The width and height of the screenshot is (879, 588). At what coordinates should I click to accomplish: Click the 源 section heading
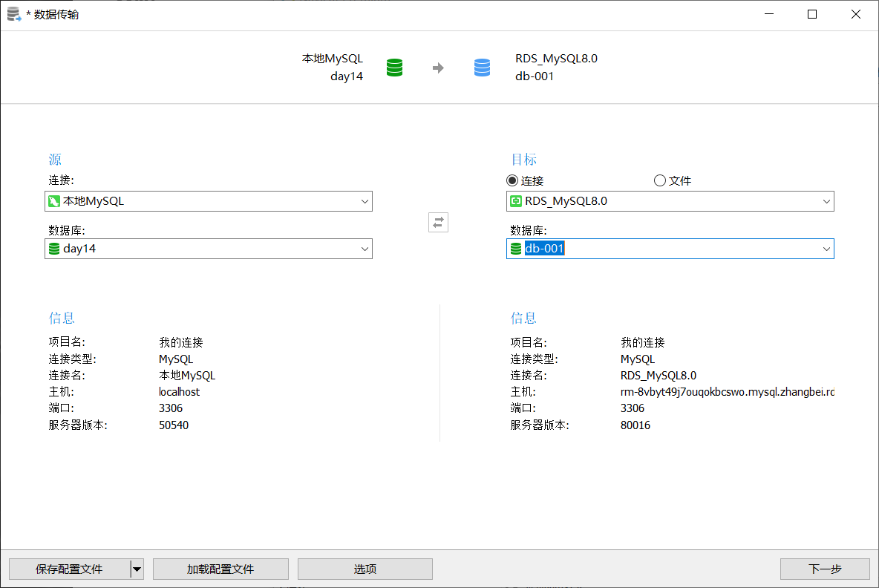(55, 160)
